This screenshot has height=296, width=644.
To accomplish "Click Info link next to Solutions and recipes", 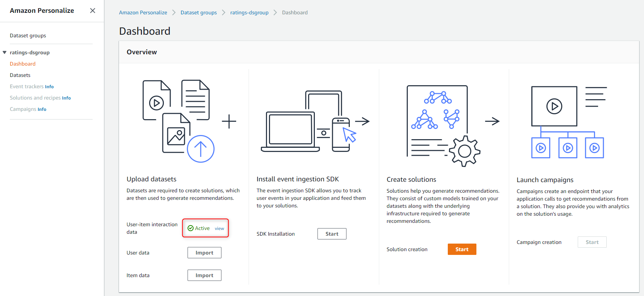I will click(x=66, y=98).
